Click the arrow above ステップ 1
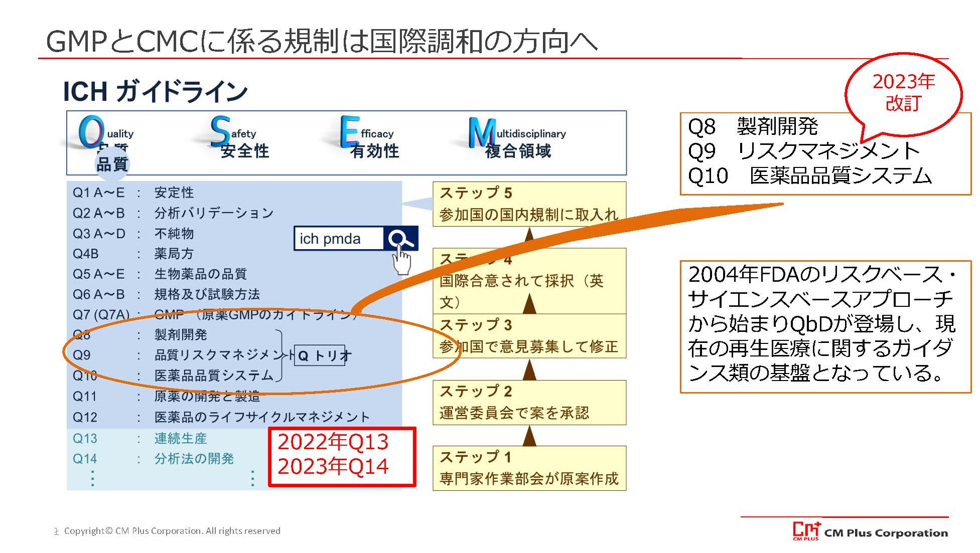This screenshot has height=553, width=980. 529,436
